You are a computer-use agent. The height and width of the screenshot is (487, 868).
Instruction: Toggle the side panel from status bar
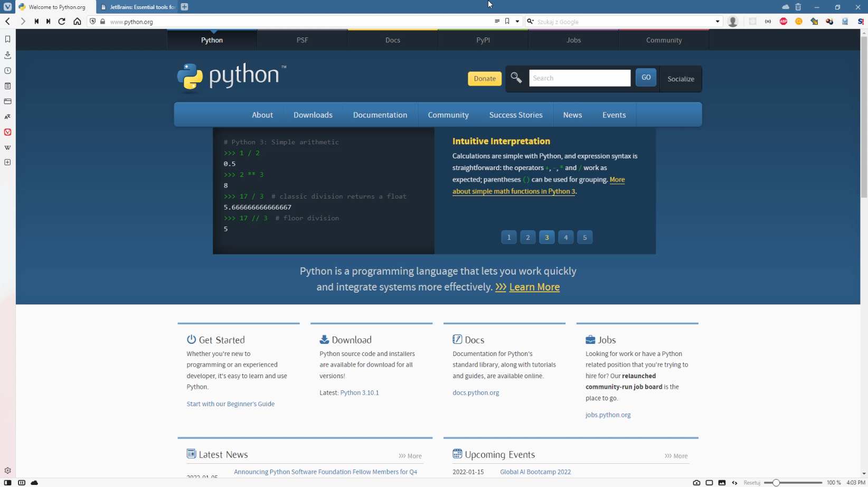7,483
